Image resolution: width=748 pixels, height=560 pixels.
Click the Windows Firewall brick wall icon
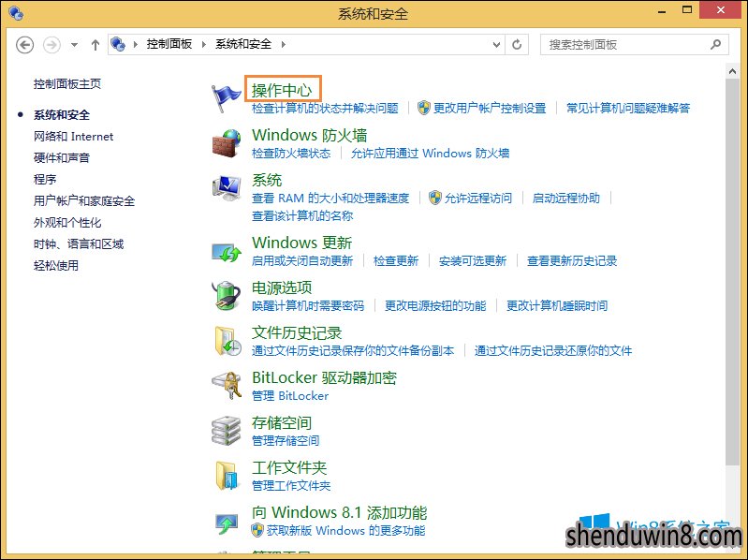(x=227, y=143)
